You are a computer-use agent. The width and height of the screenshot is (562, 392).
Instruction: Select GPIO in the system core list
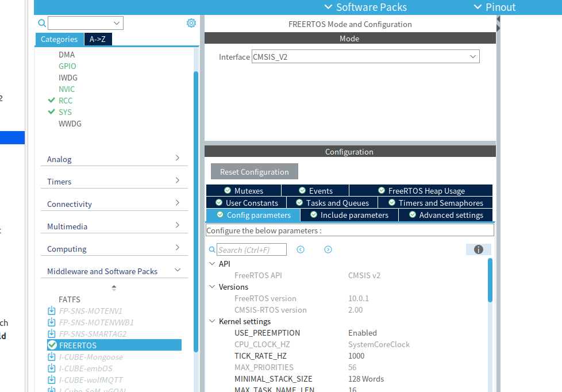pos(67,66)
